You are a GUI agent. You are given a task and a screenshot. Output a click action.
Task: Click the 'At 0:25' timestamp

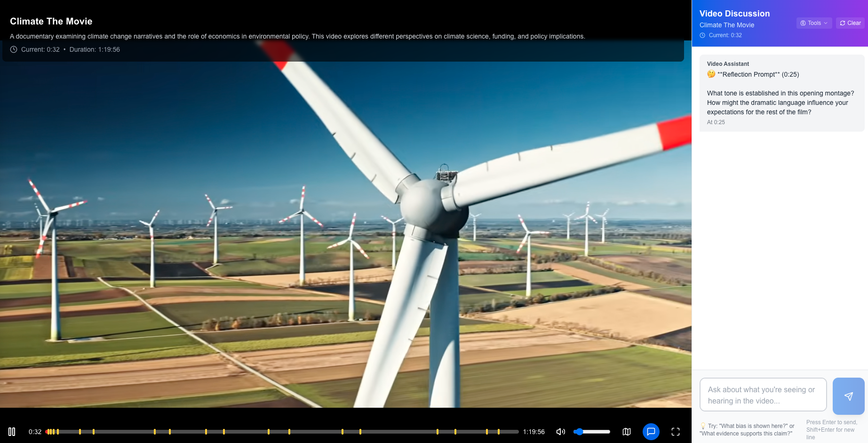coord(716,122)
